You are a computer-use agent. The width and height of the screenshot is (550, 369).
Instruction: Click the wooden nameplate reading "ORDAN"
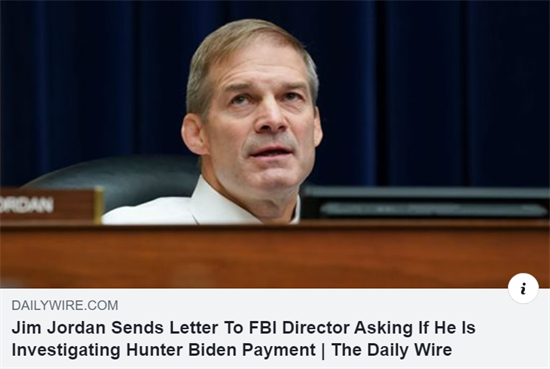51,205
